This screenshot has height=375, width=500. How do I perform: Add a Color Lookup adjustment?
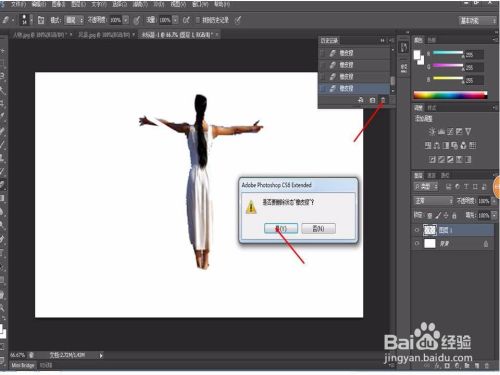472,145
